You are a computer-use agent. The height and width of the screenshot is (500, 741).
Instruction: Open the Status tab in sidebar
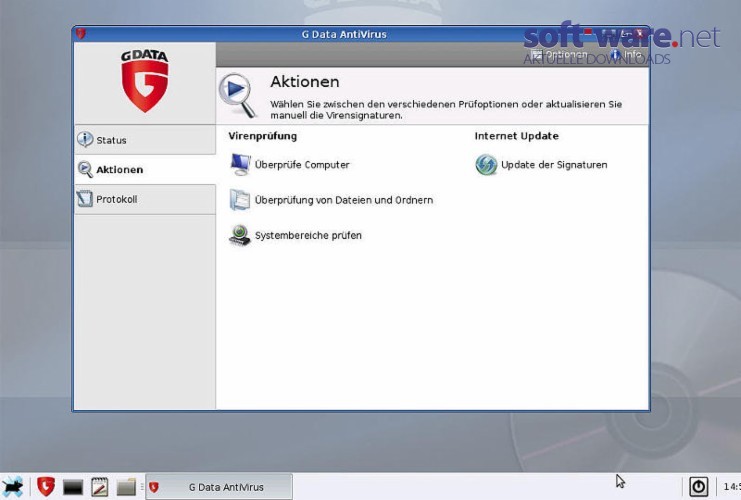[x=145, y=140]
